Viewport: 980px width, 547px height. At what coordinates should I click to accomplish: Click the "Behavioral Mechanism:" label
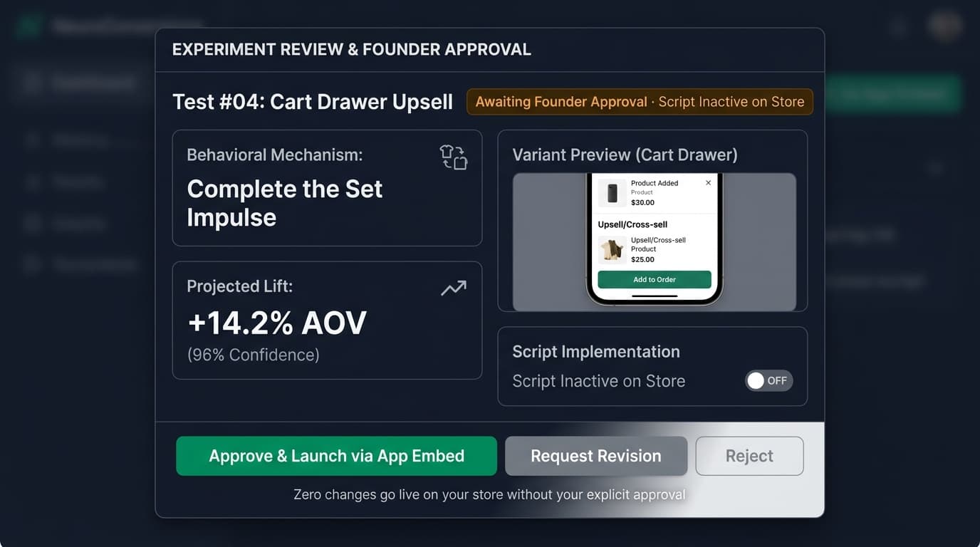[x=274, y=155]
